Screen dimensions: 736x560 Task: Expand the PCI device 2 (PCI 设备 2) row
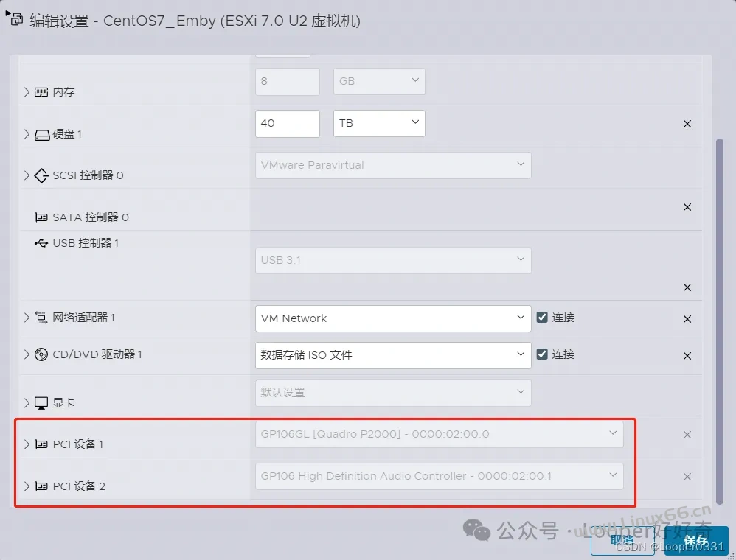(x=27, y=486)
